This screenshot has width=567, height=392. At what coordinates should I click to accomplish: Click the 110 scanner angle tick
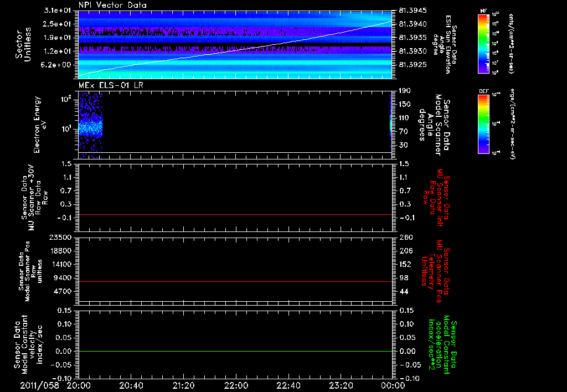(405, 118)
